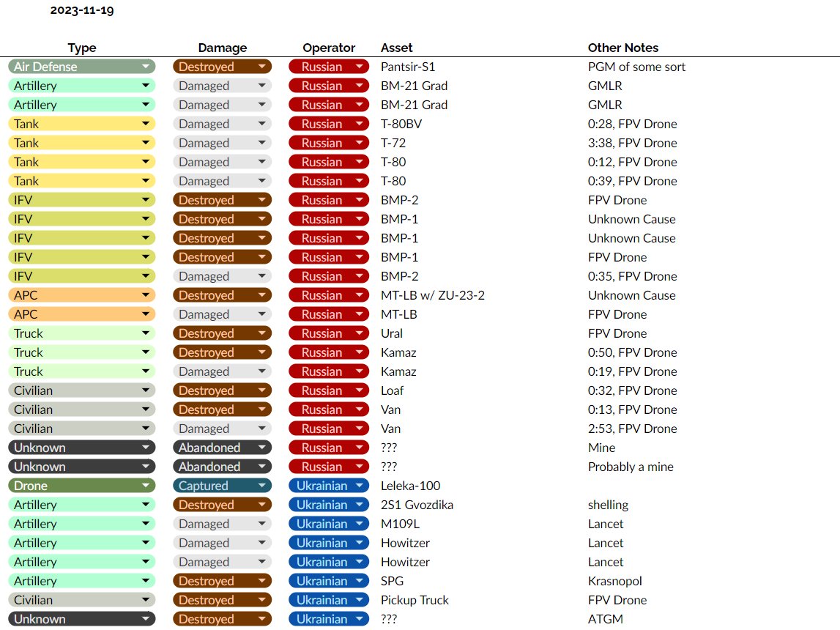Screen dimensions: 840x630
Task: Open Destroyed dropdown in Ural row
Action: pyautogui.click(x=222, y=333)
